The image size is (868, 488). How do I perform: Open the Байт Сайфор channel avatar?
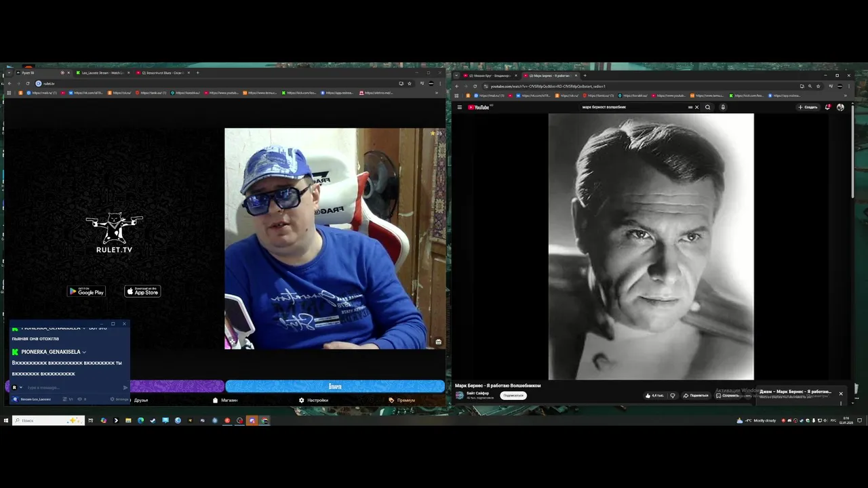[x=460, y=395]
